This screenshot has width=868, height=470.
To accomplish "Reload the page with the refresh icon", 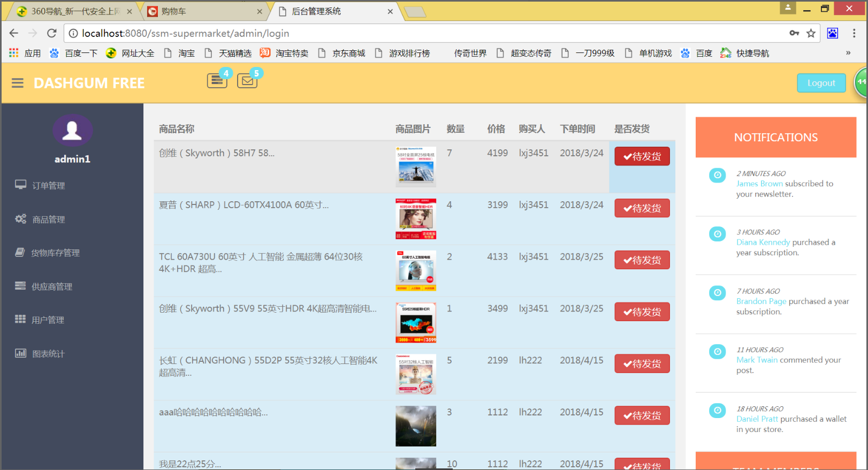I will [x=52, y=33].
